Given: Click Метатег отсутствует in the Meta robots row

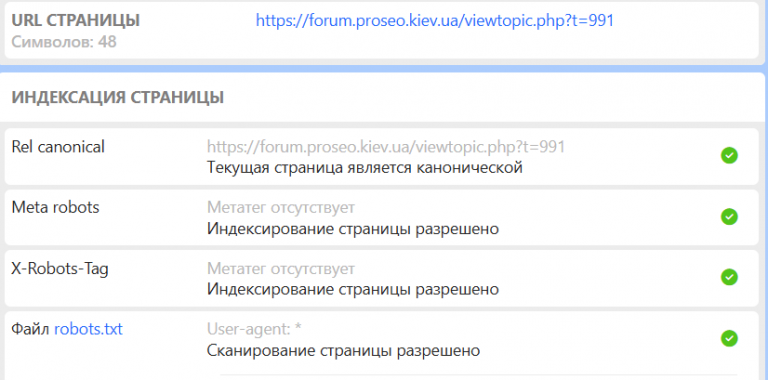Looking at the screenshot, I should pos(281,207).
